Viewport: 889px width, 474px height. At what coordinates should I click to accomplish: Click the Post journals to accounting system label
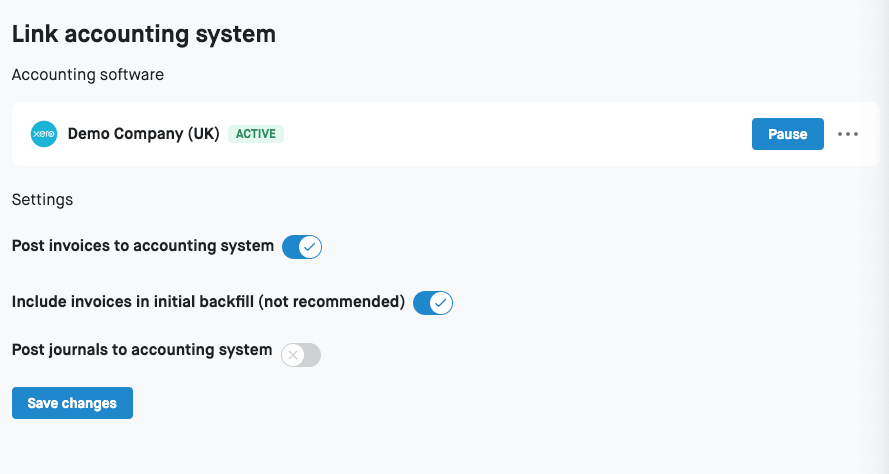pos(142,350)
